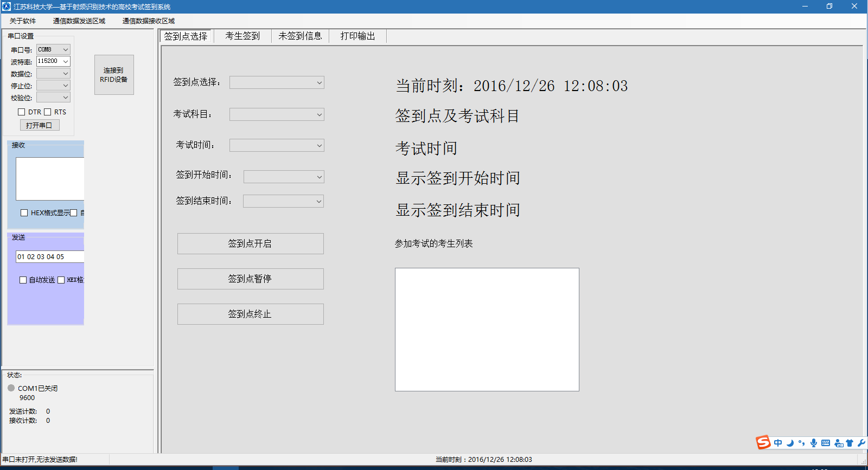
Task: Open the IME user account icon
Action: (x=839, y=443)
